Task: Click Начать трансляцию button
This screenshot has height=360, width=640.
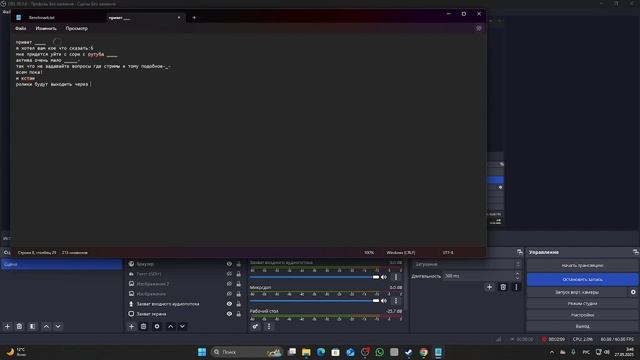Action: 582,266
